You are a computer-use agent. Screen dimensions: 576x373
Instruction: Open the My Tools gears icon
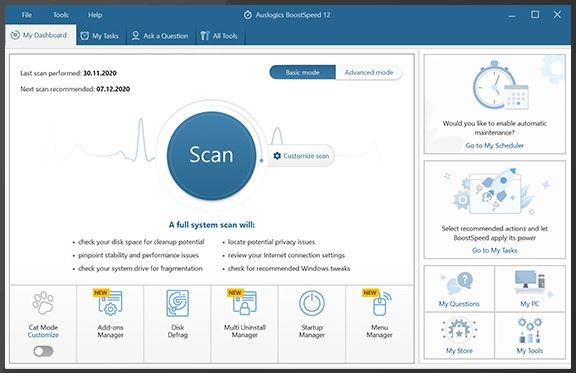tap(530, 330)
